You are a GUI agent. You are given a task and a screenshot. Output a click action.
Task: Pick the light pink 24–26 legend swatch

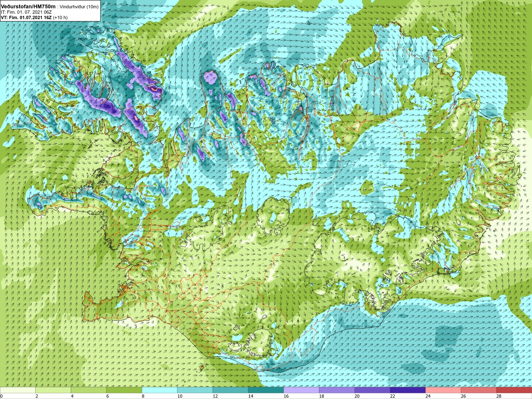coord(443,390)
